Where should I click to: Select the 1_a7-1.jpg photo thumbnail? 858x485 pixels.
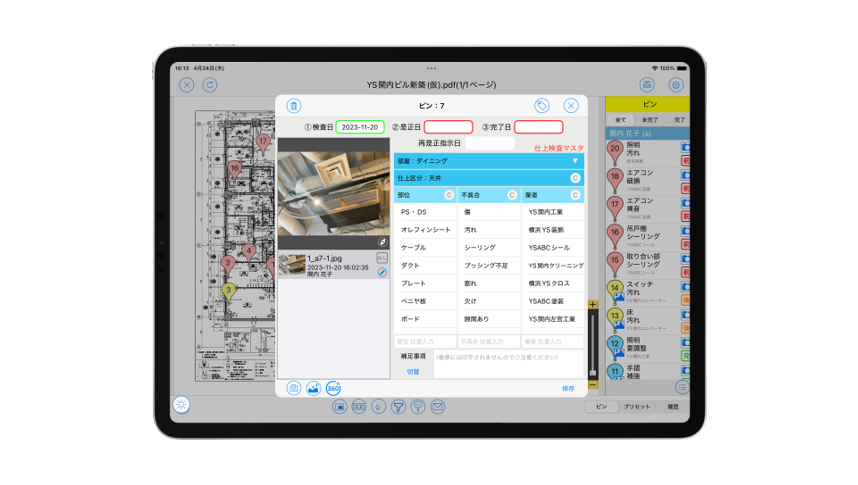tap(292, 265)
